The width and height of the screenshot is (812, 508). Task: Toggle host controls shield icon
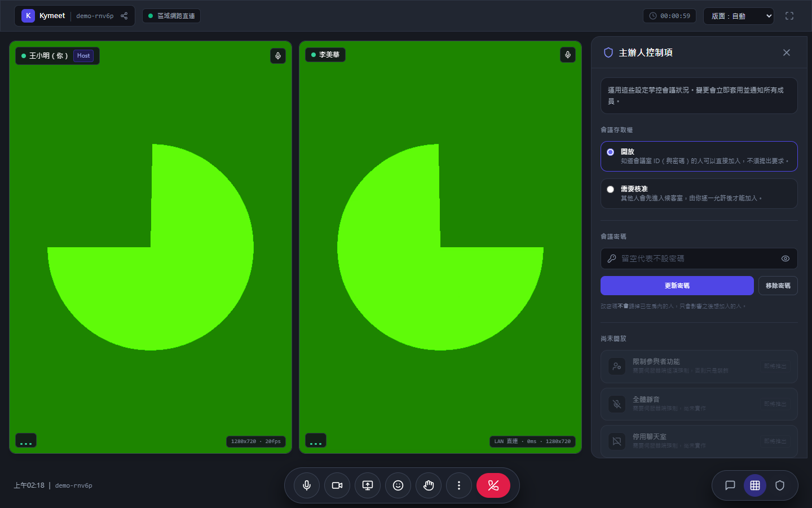(780, 485)
